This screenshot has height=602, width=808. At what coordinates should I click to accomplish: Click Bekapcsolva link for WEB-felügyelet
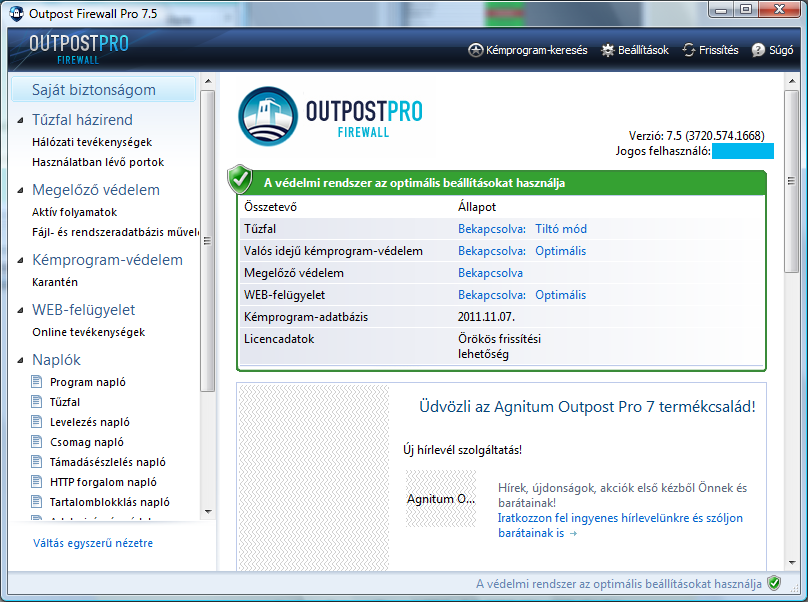point(492,295)
